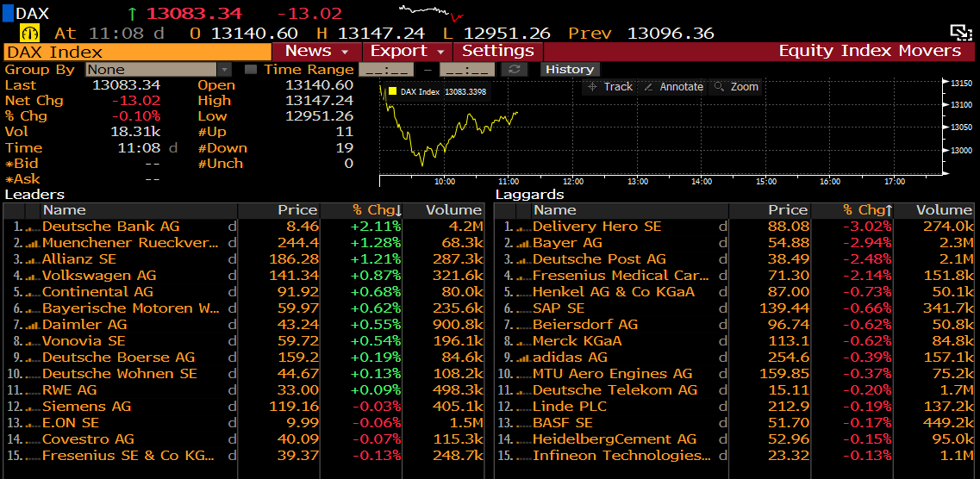Image resolution: width=980 pixels, height=479 pixels.
Task: Enable the Time Range checkbox
Action: click(x=251, y=70)
